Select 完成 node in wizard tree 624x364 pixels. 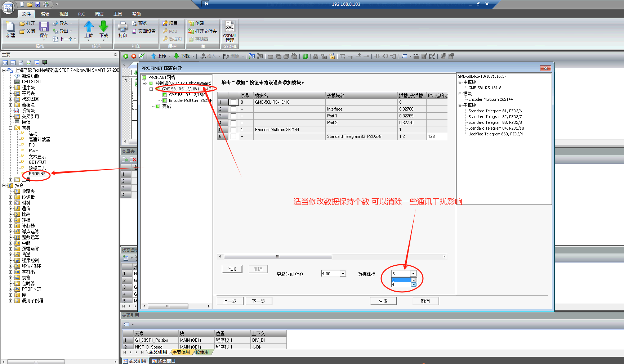[166, 106]
